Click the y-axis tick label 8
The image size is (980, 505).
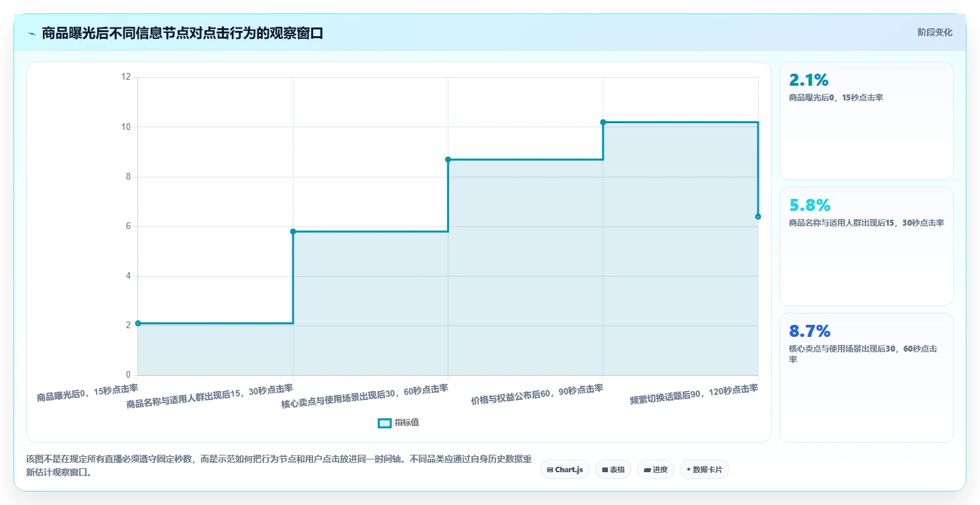[128, 177]
